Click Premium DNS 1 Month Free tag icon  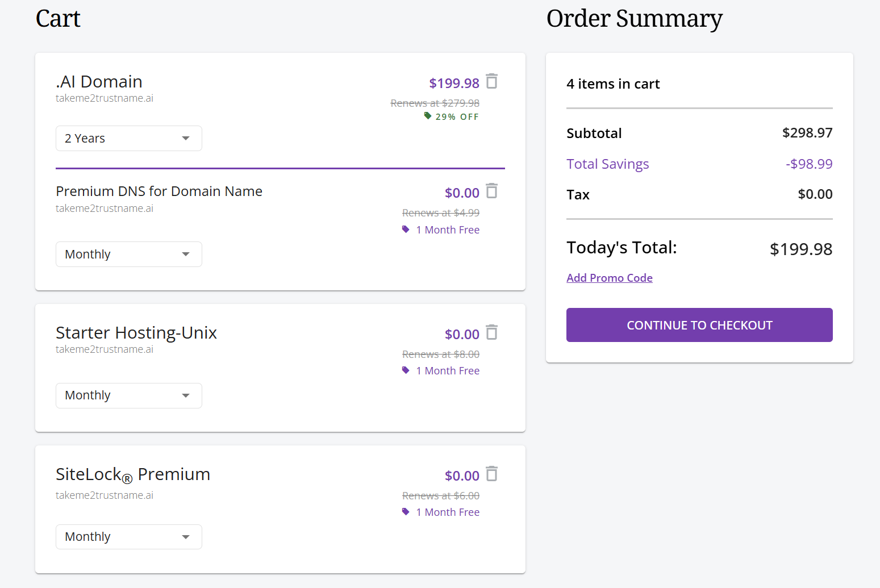point(406,230)
